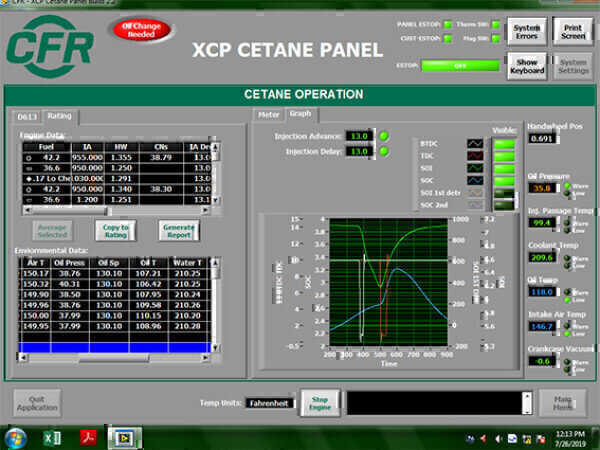Click Engine Data table scroll-right arrow
This screenshot has width=600, height=450.
205,210
